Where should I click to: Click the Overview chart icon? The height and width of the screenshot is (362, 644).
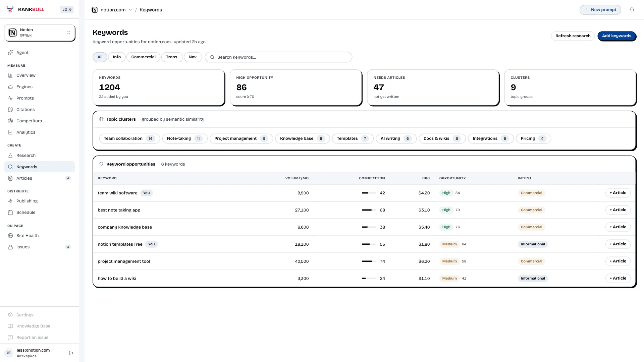click(10, 75)
